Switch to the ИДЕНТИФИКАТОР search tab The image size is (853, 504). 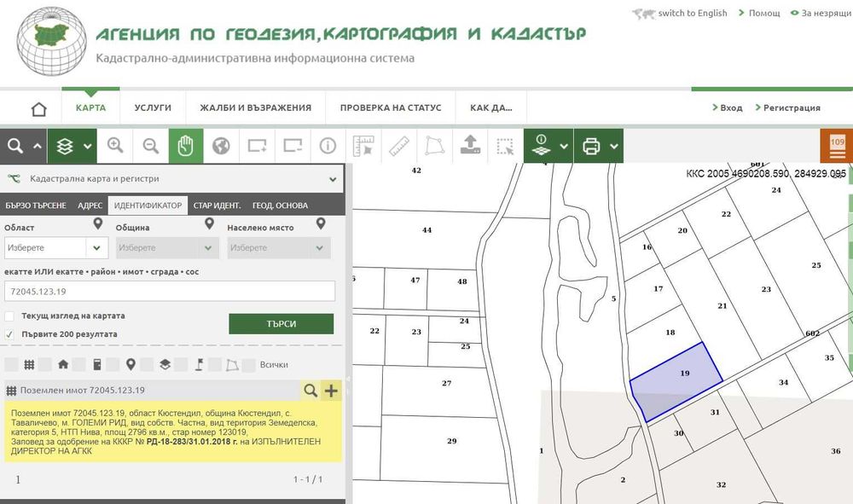click(148, 206)
